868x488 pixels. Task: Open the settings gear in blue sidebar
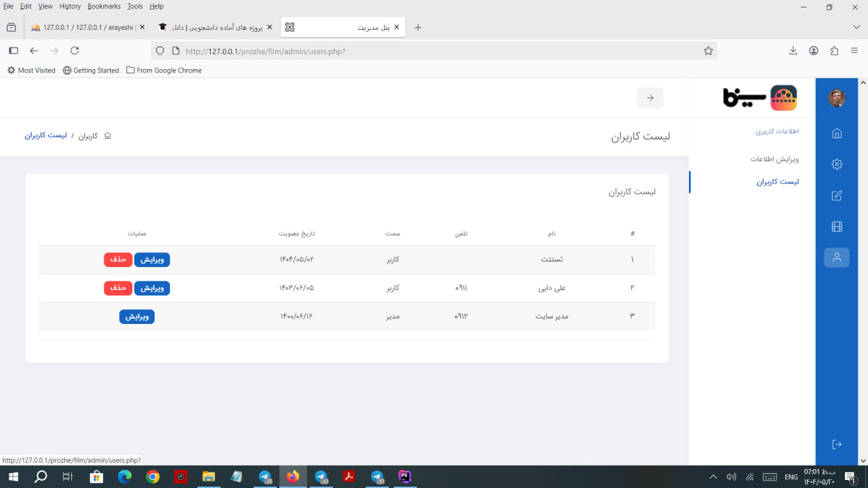click(x=837, y=164)
